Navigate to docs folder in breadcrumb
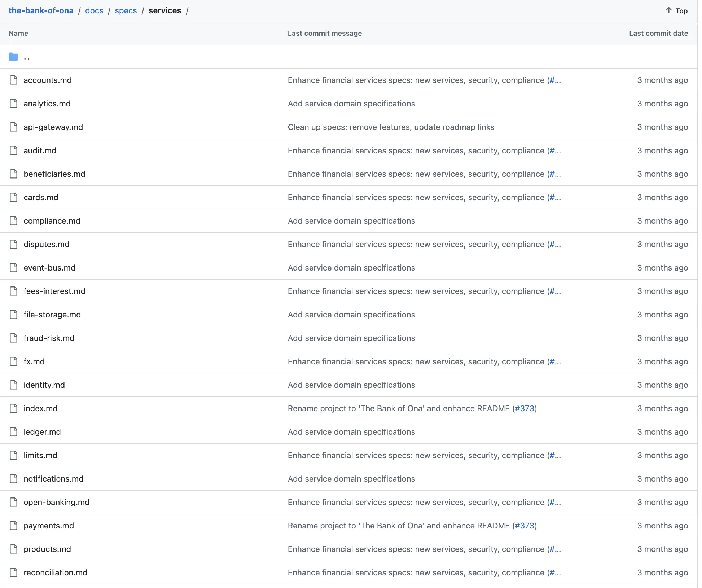Viewport: 702px width, 588px height. pyautogui.click(x=94, y=10)
